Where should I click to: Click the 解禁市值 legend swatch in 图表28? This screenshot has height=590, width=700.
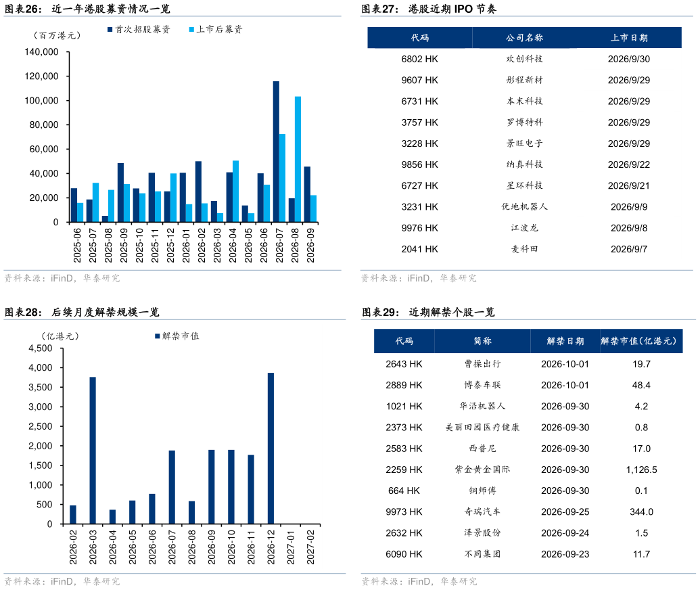click(157, 336)
